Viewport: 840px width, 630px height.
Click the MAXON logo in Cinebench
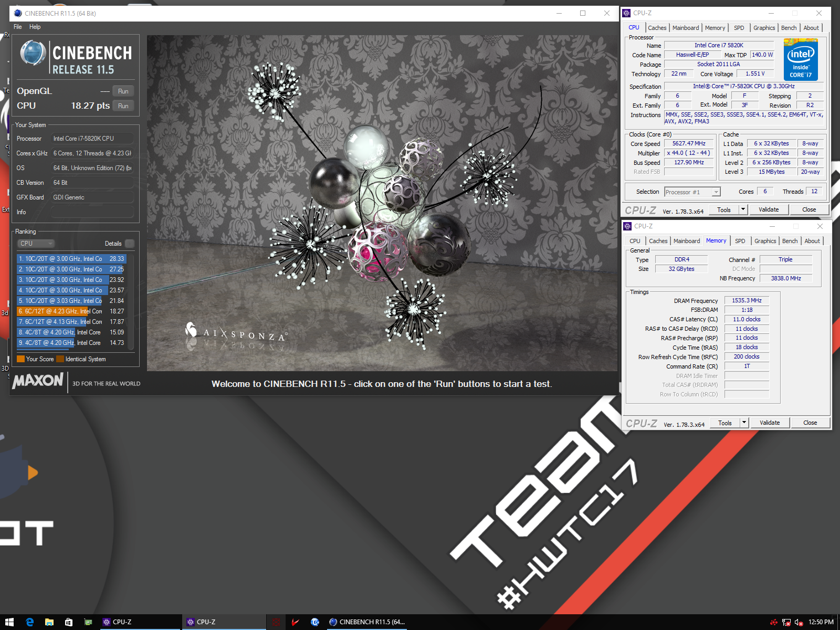pyautogui.click(x=38, y=381)
